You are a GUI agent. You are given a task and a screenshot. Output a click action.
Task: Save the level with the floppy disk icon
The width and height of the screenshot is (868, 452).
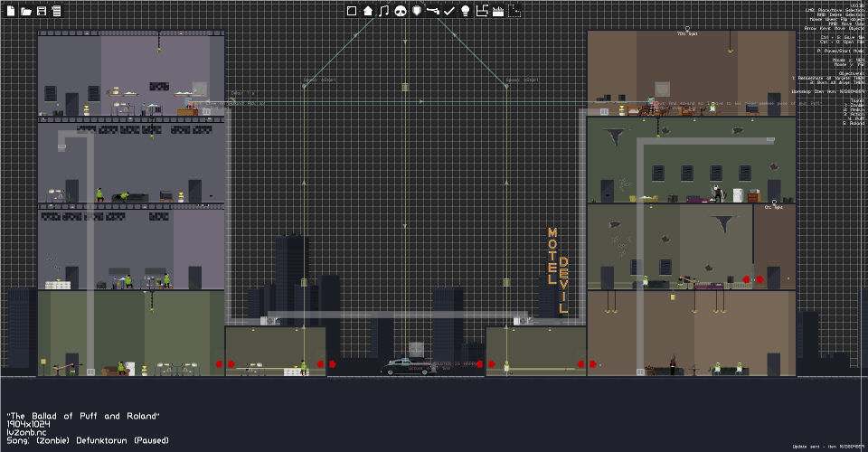(42, 11)
